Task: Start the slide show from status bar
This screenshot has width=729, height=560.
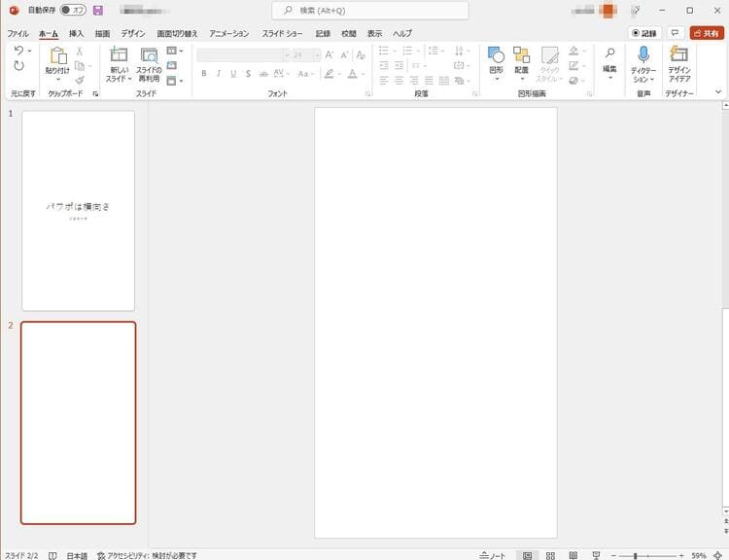Action: pos(596,555)
